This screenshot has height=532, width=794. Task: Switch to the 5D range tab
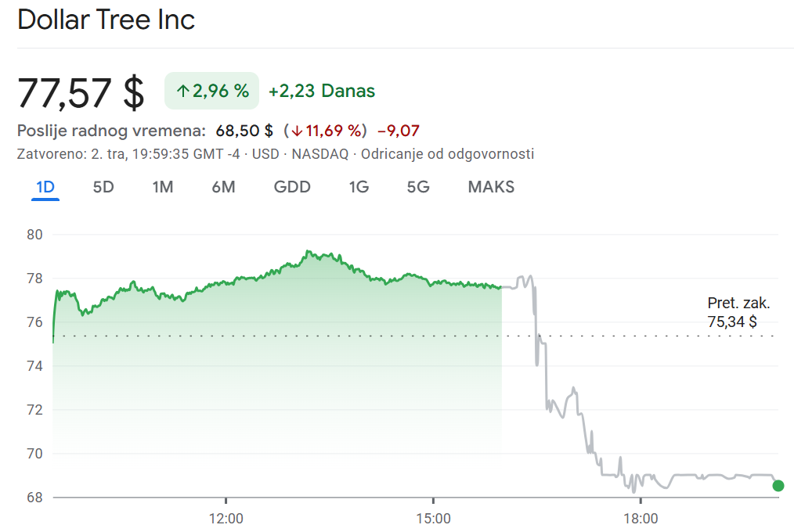click(x=103, y=187)
